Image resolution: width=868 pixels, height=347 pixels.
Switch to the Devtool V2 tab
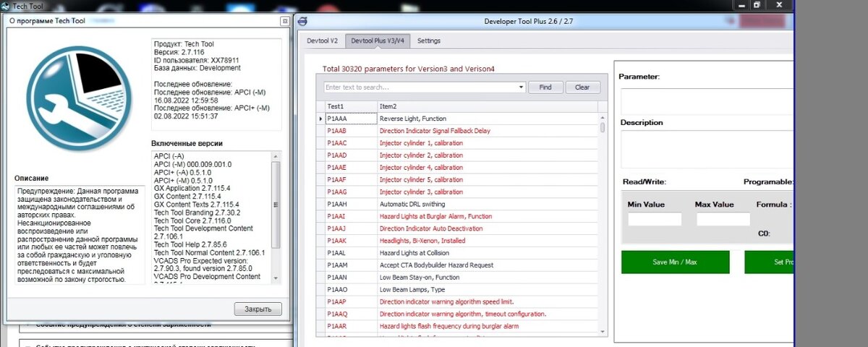point(323,40)
